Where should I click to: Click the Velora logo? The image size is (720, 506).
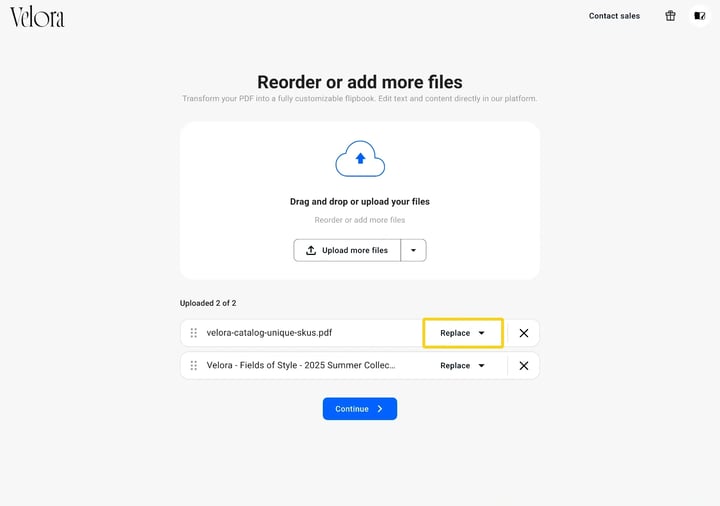click(x=37, y=17)
